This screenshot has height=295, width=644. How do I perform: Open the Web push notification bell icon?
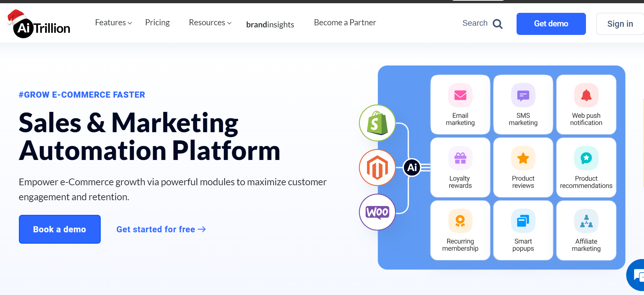pos(586,95)
